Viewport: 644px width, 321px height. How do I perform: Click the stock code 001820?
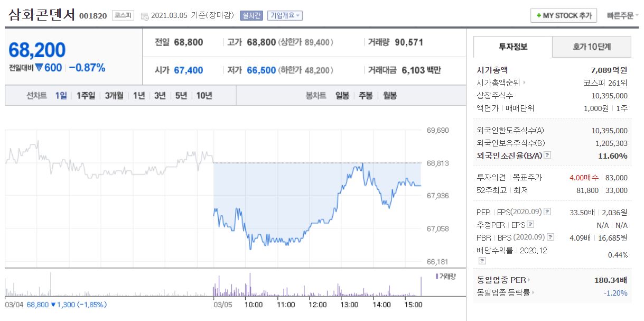click(93, 16)
